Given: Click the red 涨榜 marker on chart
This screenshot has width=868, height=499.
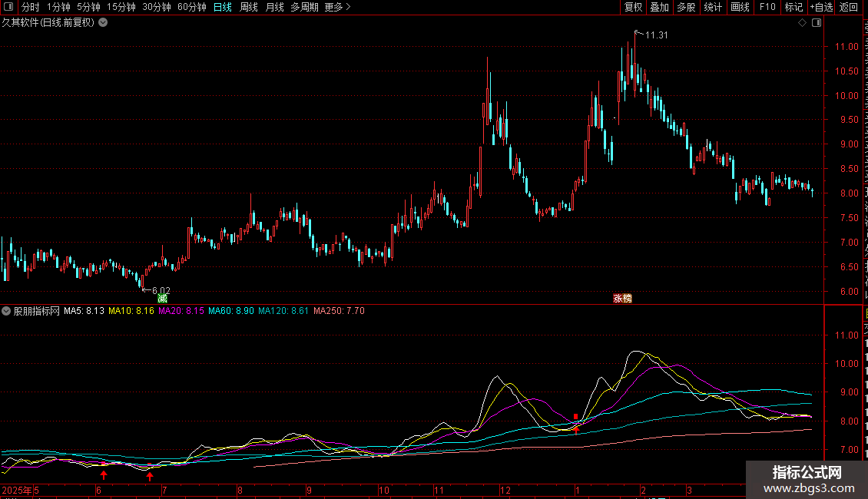Looking at the screenshot, I should [x=623, y=298].
